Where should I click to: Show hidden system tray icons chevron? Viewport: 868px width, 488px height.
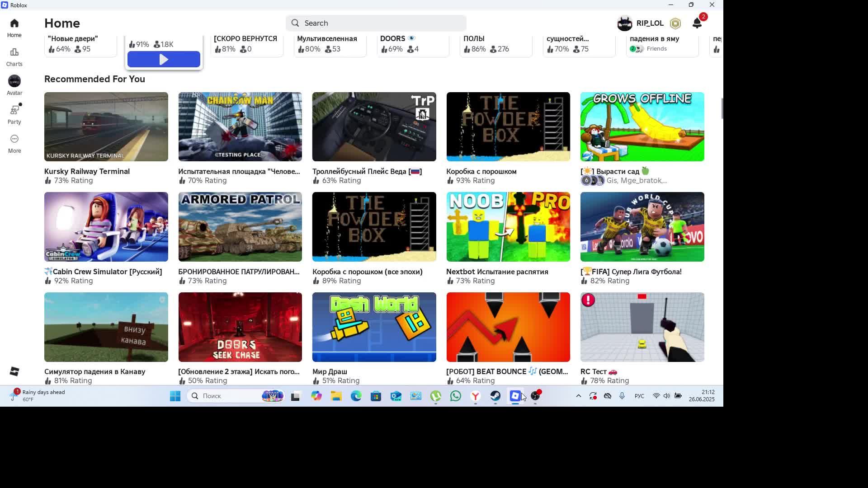tap(578, 396)
